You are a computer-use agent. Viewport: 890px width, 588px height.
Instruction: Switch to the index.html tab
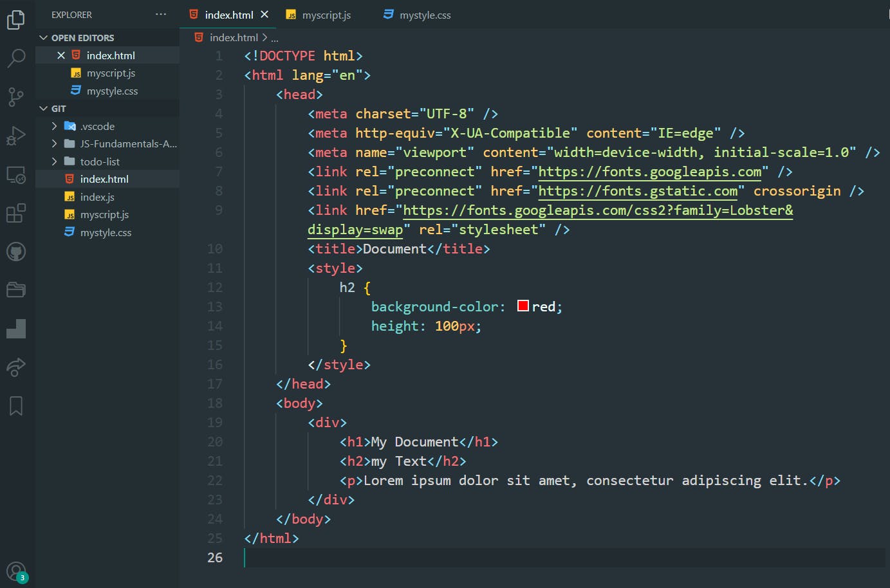click(228, 14)
